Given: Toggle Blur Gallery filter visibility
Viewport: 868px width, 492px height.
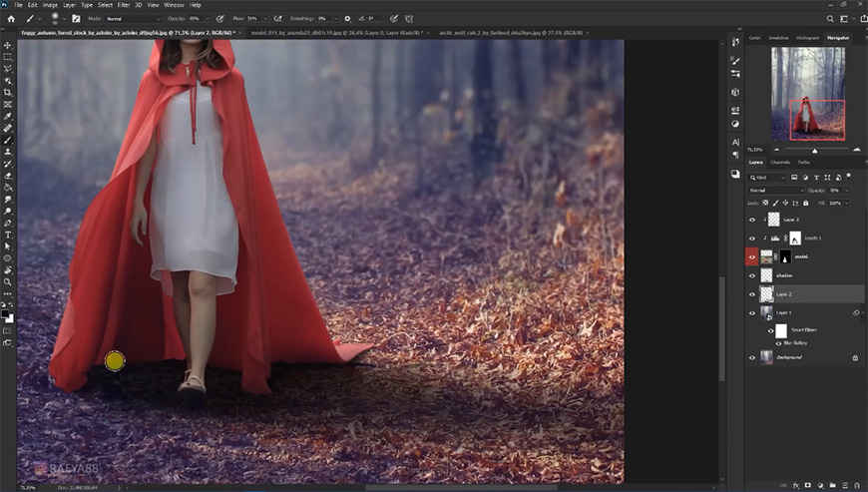Looking at the screenshot, I should pos(778,343).
